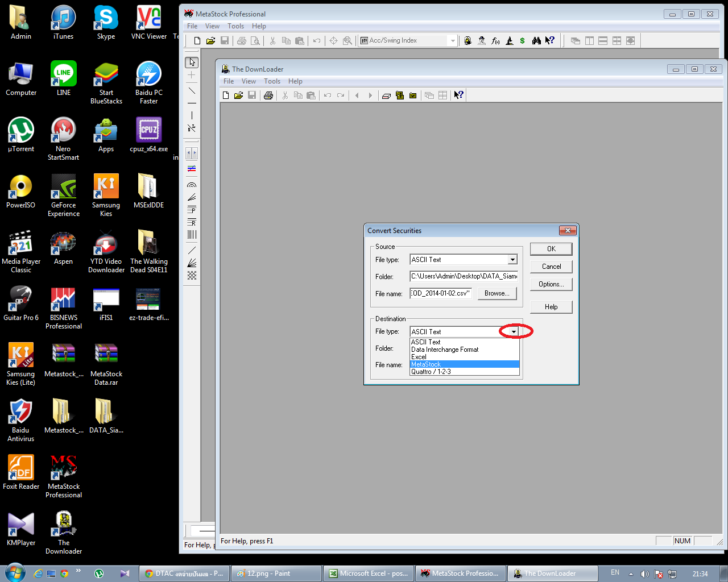Click the Destination File type dropdown arrow
This screenshot has height=582, width=728.
click(x=514, y=331)
